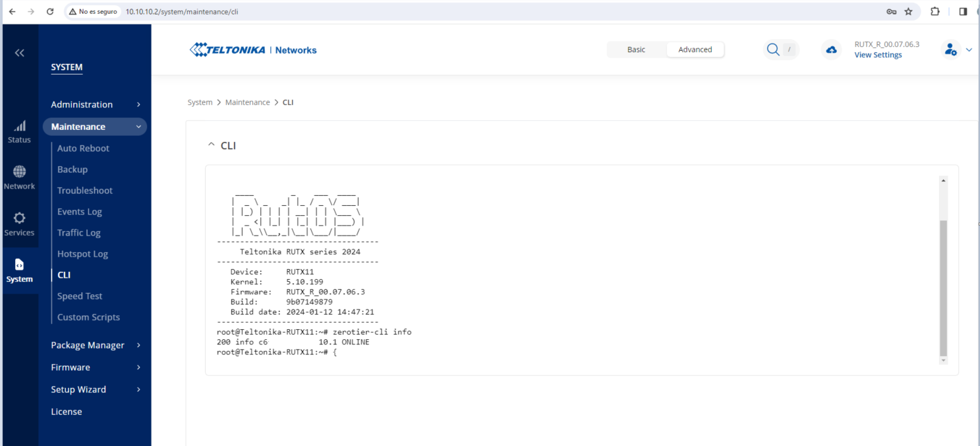The image size is (980, 446).
Task: Select CLI in the Maintenance menu
Action: [x=64, y=275]
